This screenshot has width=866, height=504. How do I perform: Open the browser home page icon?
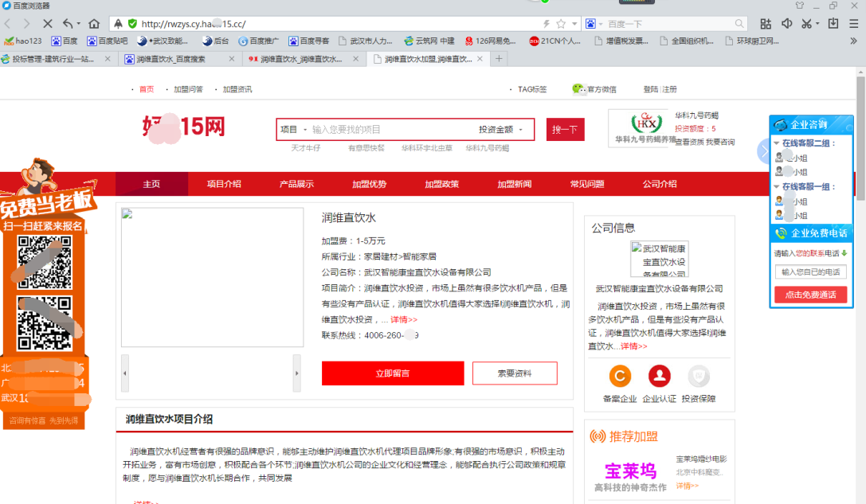(94, 24)
